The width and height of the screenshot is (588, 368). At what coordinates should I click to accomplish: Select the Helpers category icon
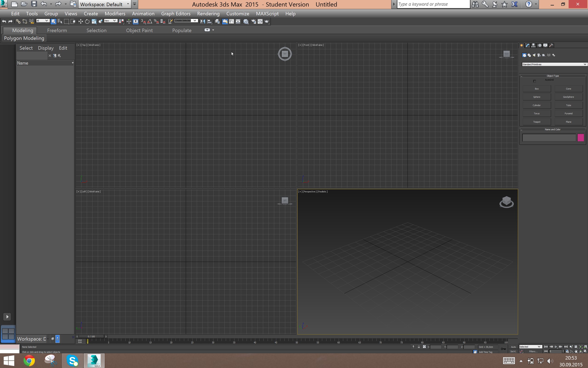[x=544, y=55]
